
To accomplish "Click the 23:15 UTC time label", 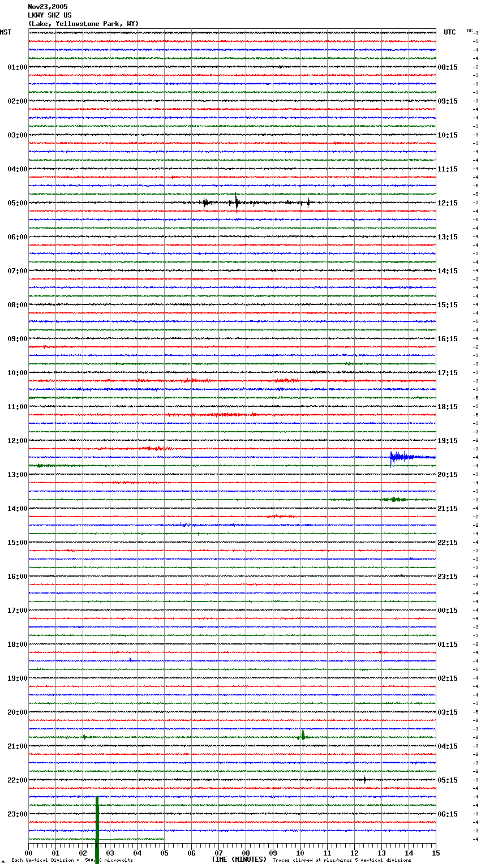I will click(x=448, y=577).
